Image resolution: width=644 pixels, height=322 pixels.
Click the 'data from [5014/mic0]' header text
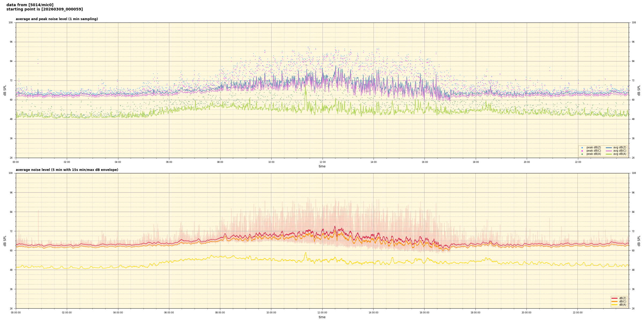(x=30, y=5)
